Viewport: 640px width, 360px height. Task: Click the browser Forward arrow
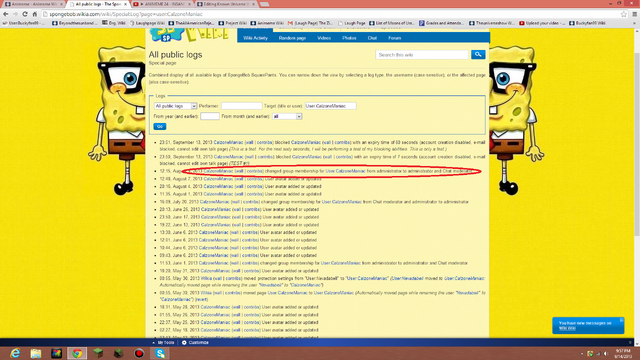point(15,14)
